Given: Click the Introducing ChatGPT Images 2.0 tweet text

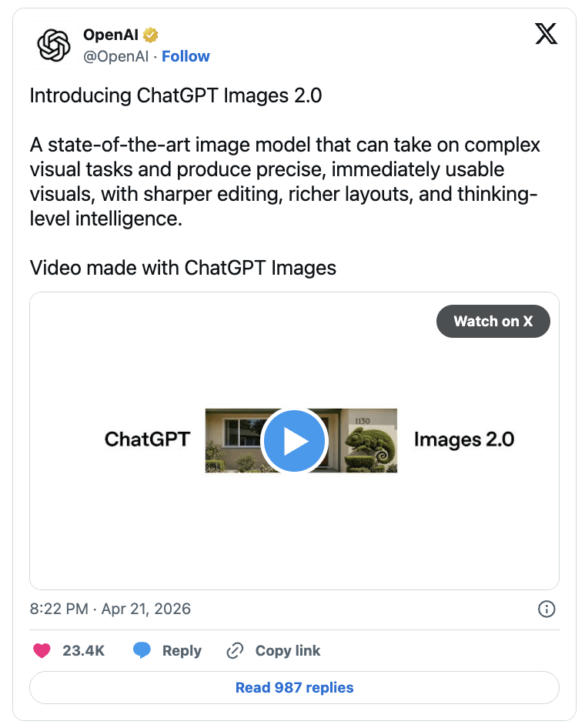Looking at the screenshot, I should (175, 95).
